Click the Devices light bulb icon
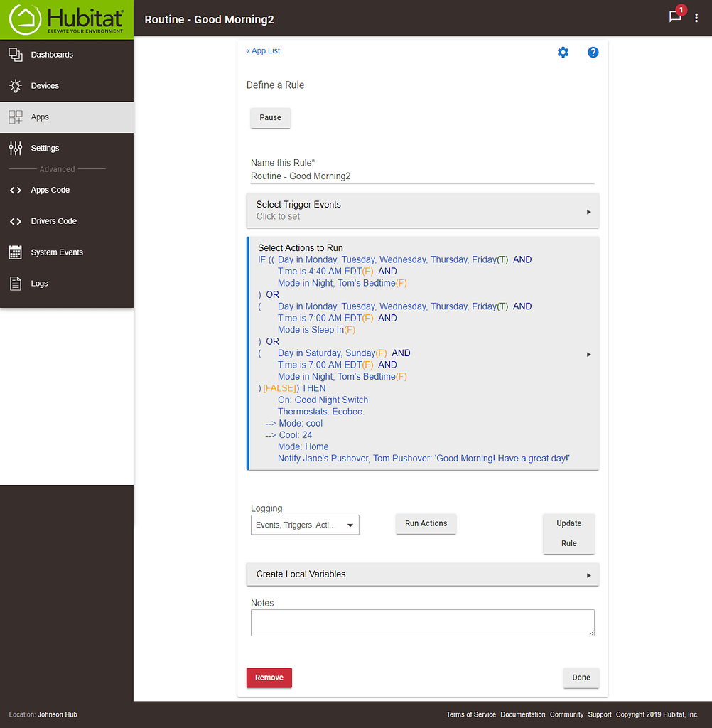This screenshot has width=712, height=728. point(16,86)
